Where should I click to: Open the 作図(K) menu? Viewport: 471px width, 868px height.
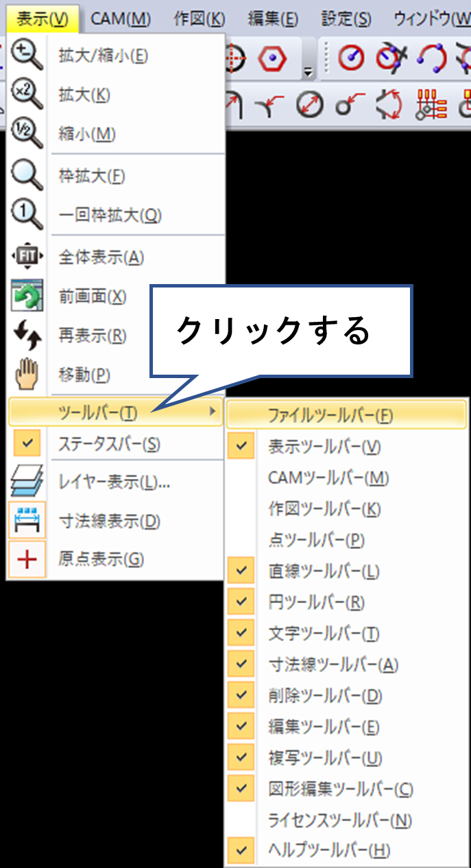[200, 19]
